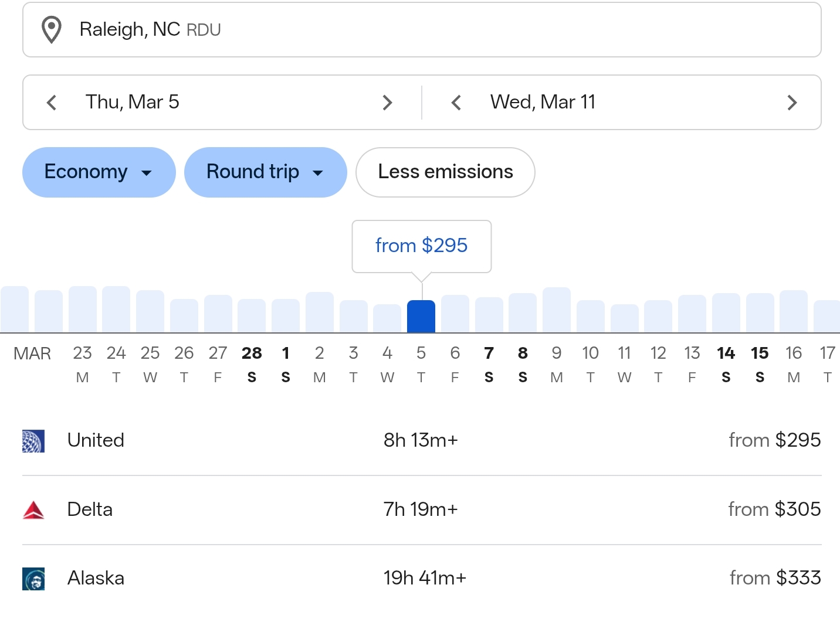The width and height of the screenshot is (840, 622).
Task: Toggle the Less emissions filter
Action: coord(445,172)
